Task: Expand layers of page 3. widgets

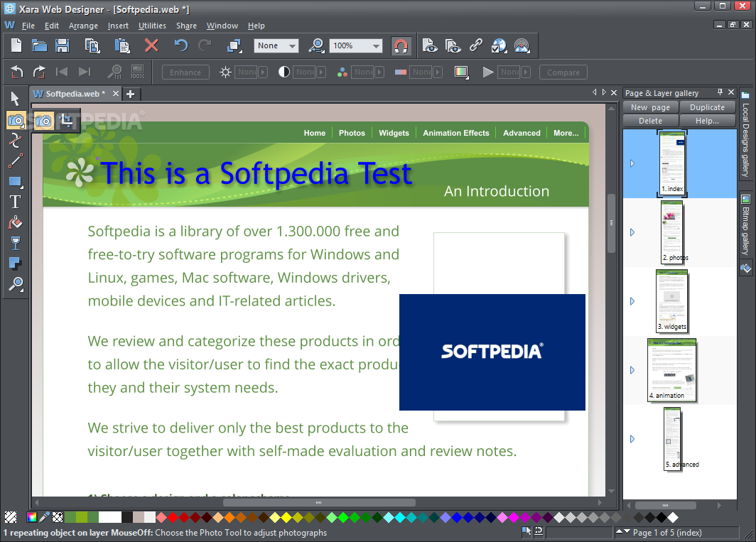Action: (x=632, y=301)
